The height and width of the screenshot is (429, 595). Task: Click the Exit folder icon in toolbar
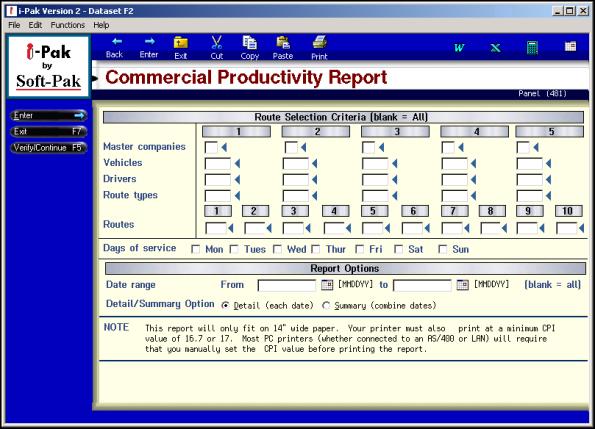(181, 43)
